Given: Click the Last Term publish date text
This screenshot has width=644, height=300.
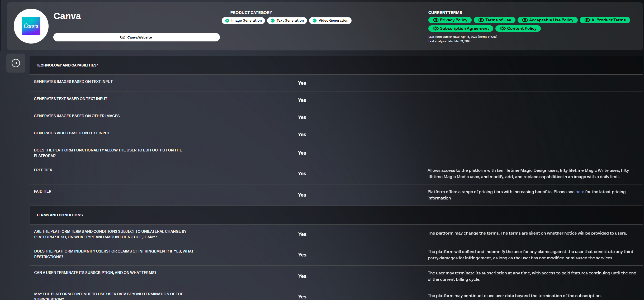Looking at the screenshot, I should coord(463,37).
